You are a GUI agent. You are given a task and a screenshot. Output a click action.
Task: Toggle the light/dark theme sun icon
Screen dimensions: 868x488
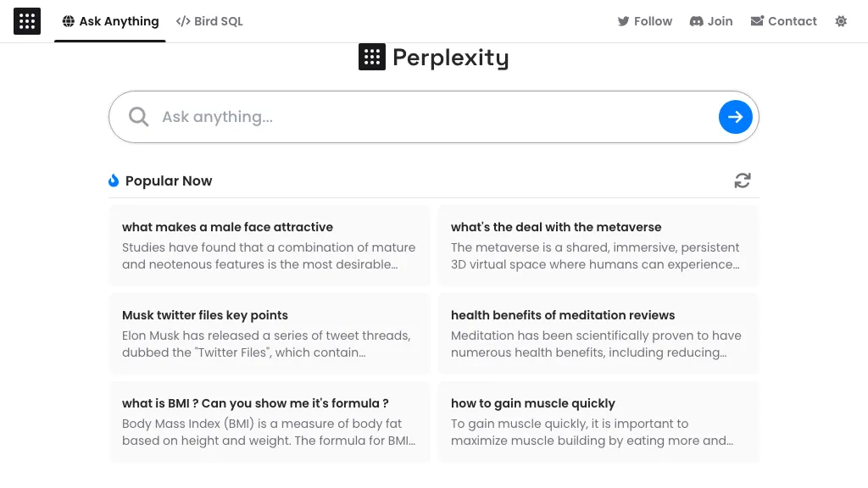tap(841, 21)
